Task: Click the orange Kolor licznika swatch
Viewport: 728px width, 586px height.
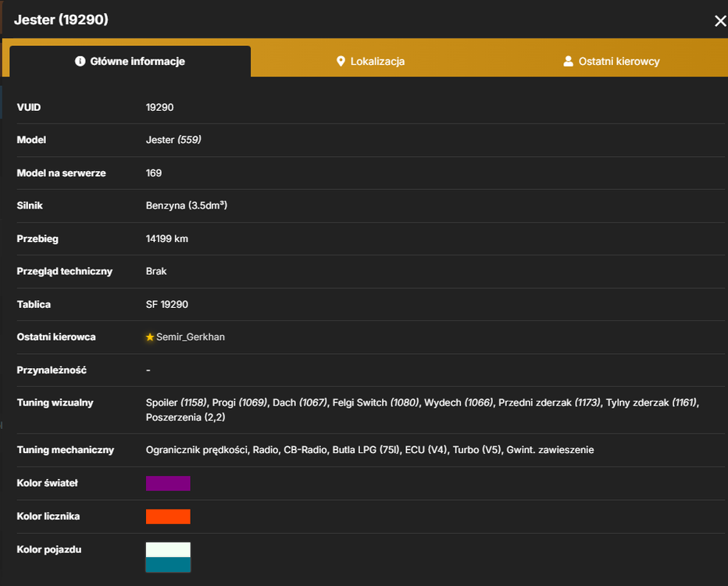Action: click(x=168, y=516)
